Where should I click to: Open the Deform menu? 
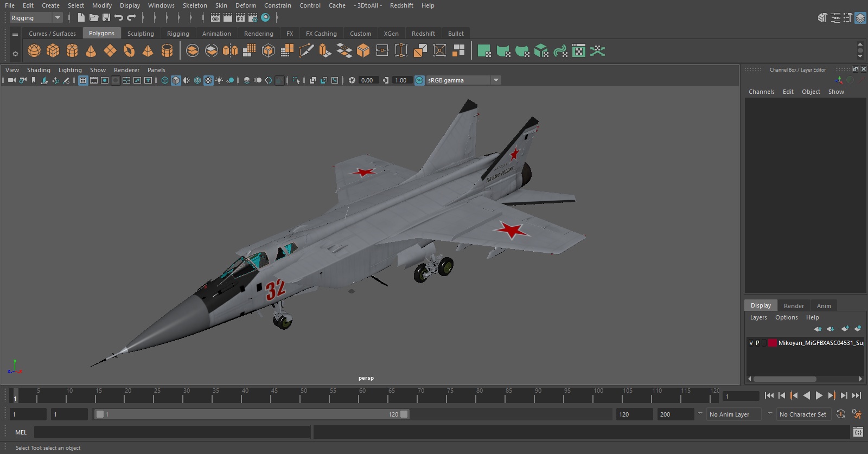(245, 5)
